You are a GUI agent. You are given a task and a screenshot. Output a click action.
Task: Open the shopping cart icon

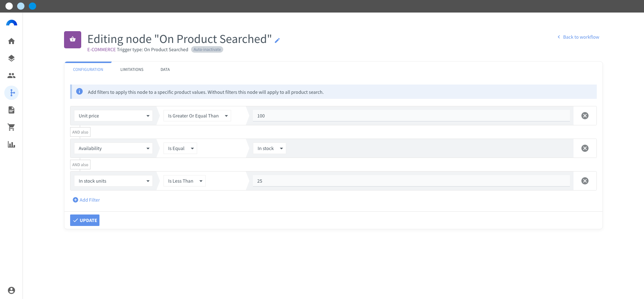11,127
